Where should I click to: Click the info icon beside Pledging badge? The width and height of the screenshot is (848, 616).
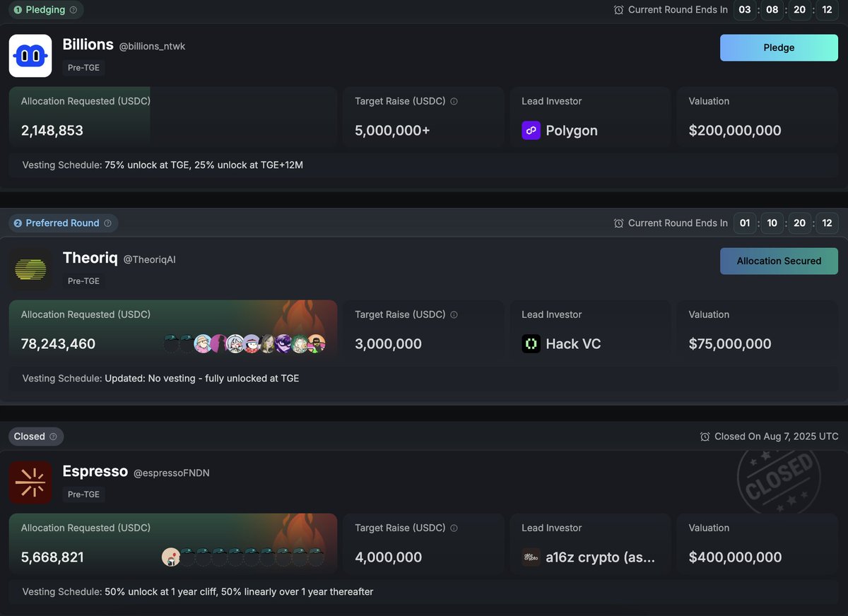pos(73,10)
